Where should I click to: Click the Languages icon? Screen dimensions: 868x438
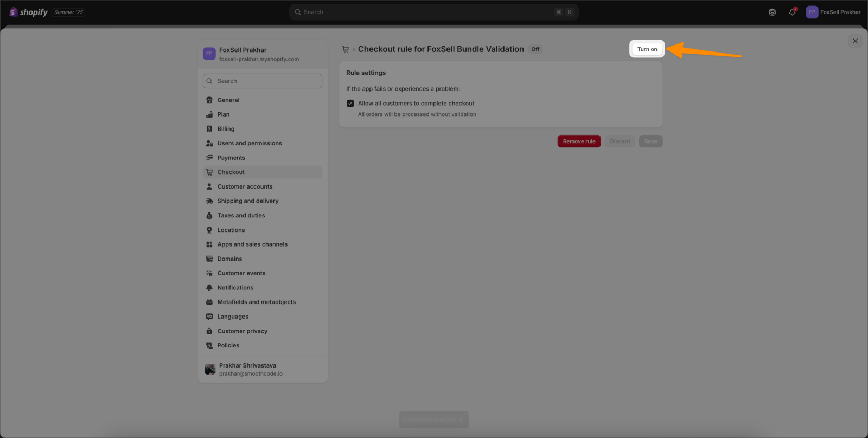(209, 317)
